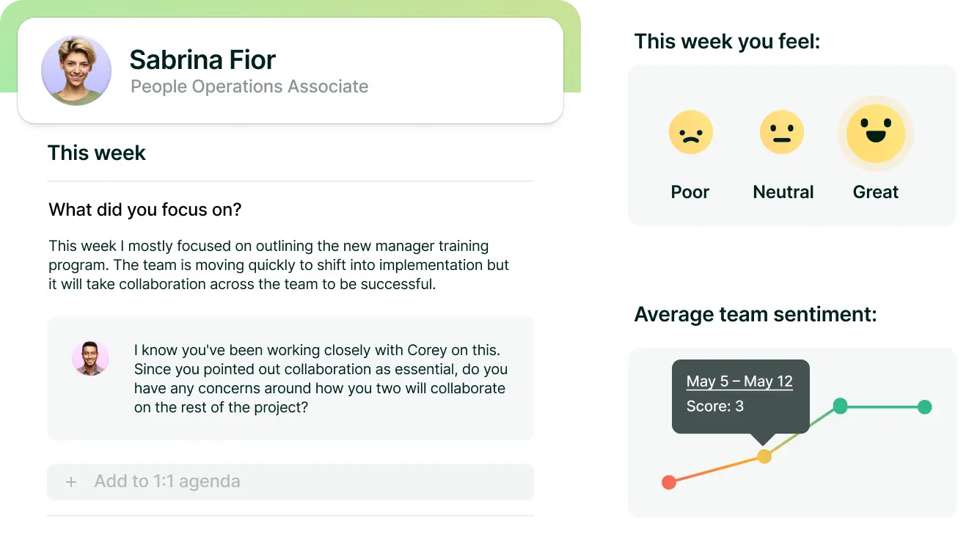Choose the Great mood label
Screen dimensions: 980x540
[875, 192]
